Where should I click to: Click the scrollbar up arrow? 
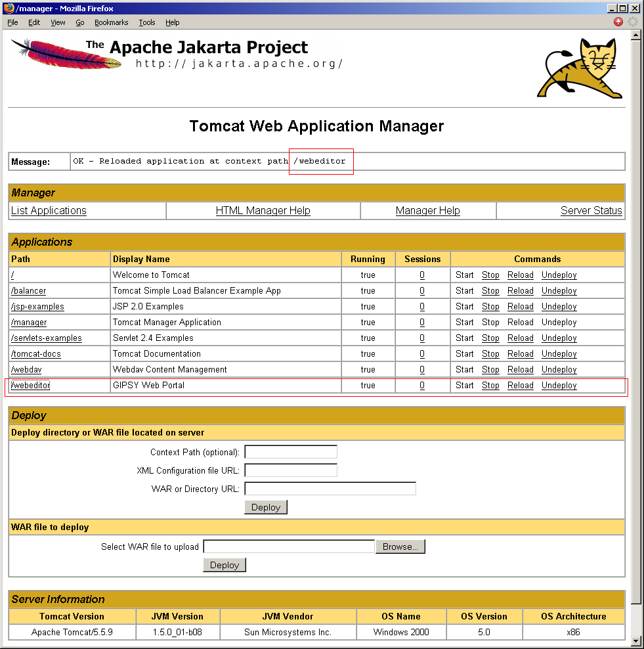click(x=635, y=35)
